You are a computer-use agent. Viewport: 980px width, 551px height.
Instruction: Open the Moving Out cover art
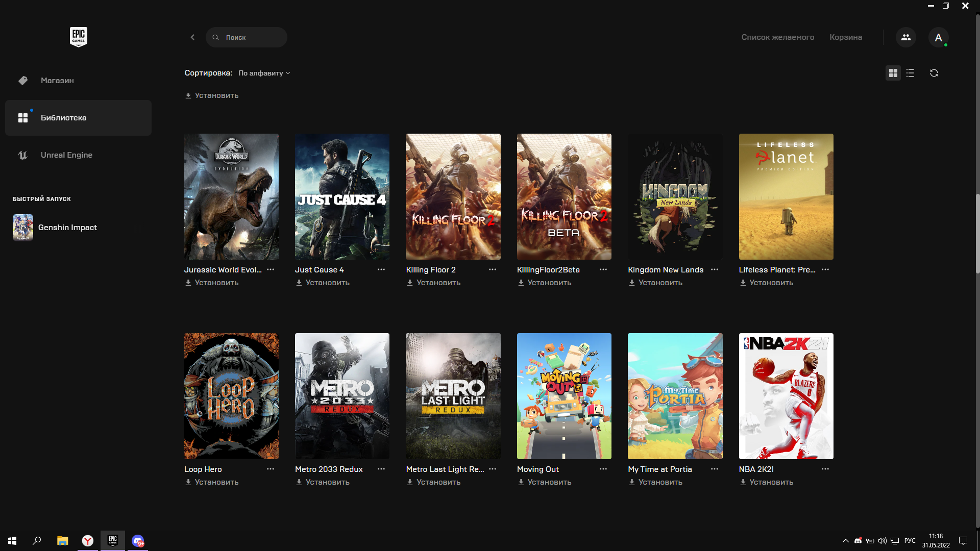[x=564, y=396]
